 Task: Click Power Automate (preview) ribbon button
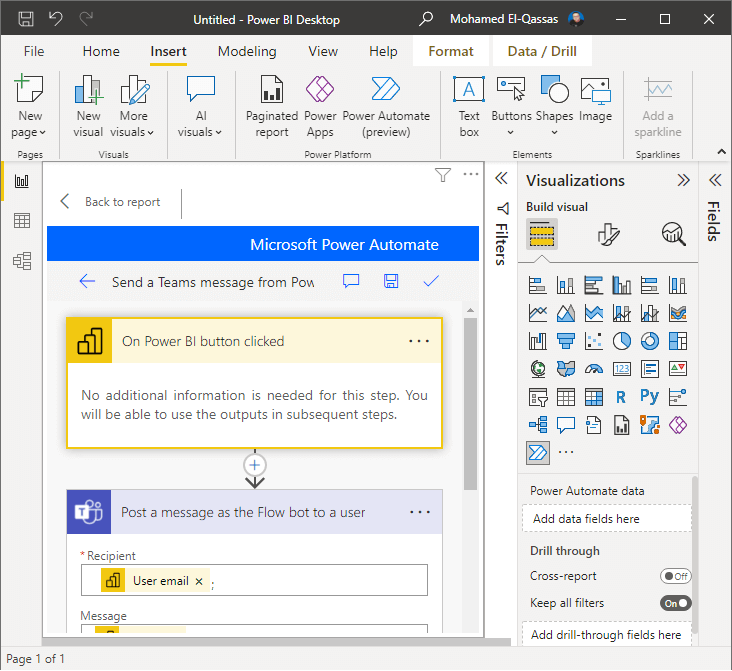[386, 106]
